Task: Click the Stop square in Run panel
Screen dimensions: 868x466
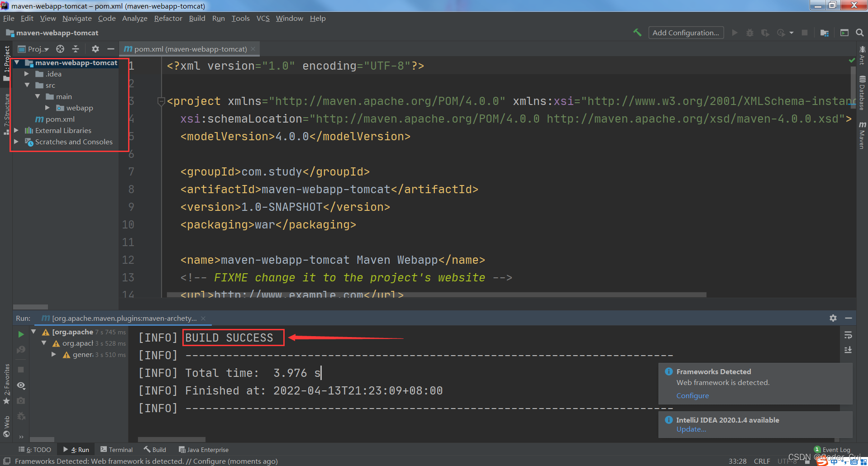Action: pyautogui.click(x=21, y=370)
